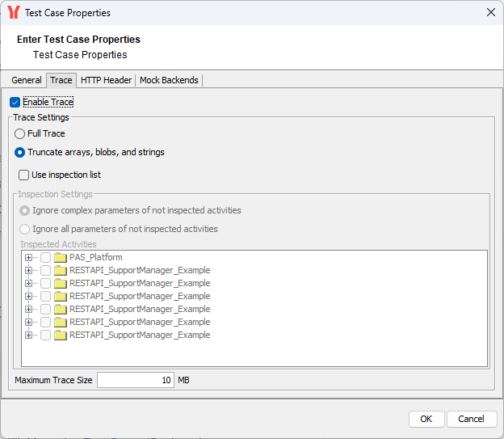Click the Maximum Trace Size field
The image size is (504, 439).
coord(135,380)
